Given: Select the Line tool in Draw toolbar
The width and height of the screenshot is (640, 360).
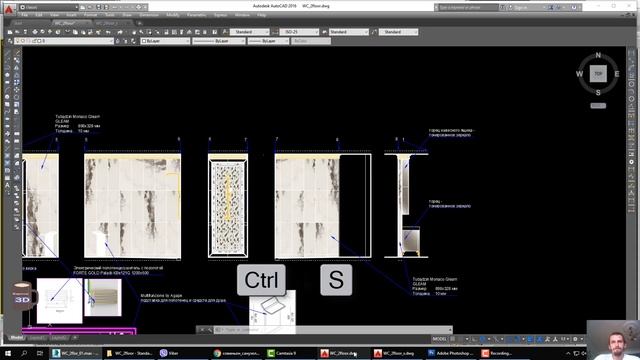Looking at the screenshot, I should pyautogui.click(x=7, y=53).
